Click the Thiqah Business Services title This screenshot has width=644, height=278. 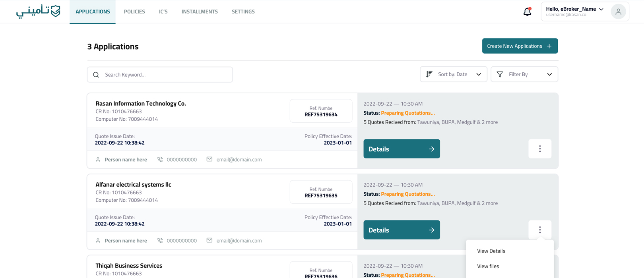(x=129, y=265)
